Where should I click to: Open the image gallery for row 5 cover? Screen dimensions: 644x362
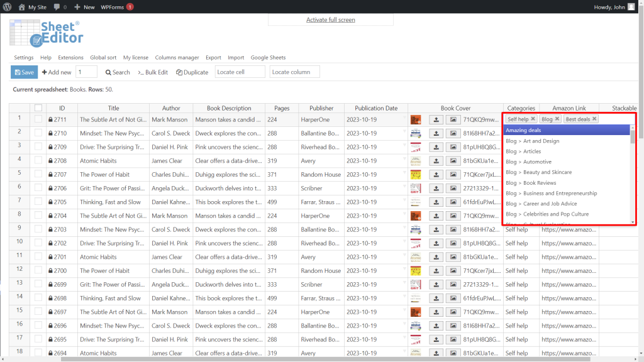(453, 175)
